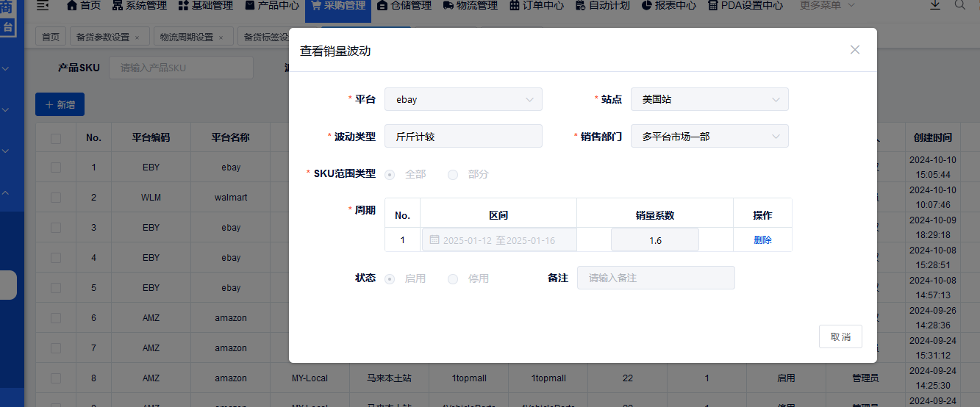Click the 波动类型 field

pyautogui.click(x=463, y=136)
